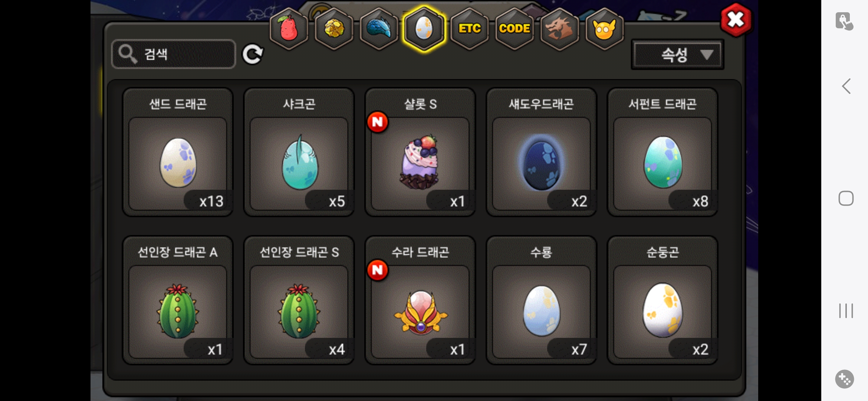This screenshot has width=868, height=401.
Task: Open the yellow horned mask tab
Action: point(605,29)
